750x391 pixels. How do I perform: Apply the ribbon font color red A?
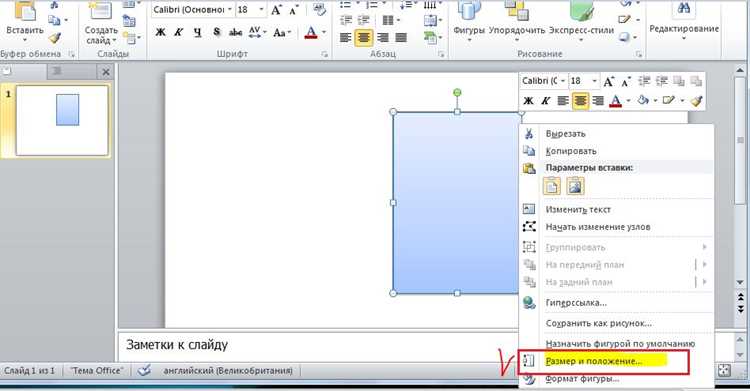tap(311, 33)
